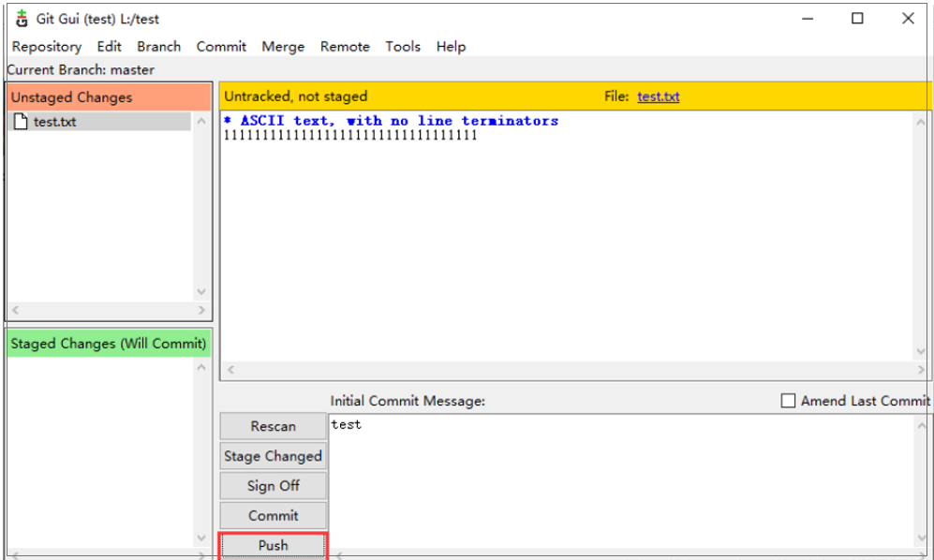Click the line of 1s in diff view
The width and height of the screenshot is (934, 560).
tap(350, 135)
